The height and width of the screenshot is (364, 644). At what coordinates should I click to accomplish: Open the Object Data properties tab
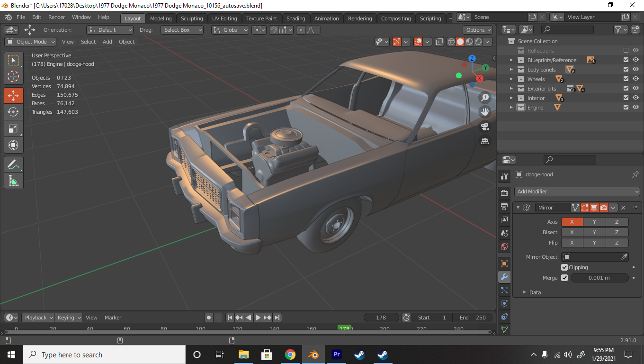[504, 329]
